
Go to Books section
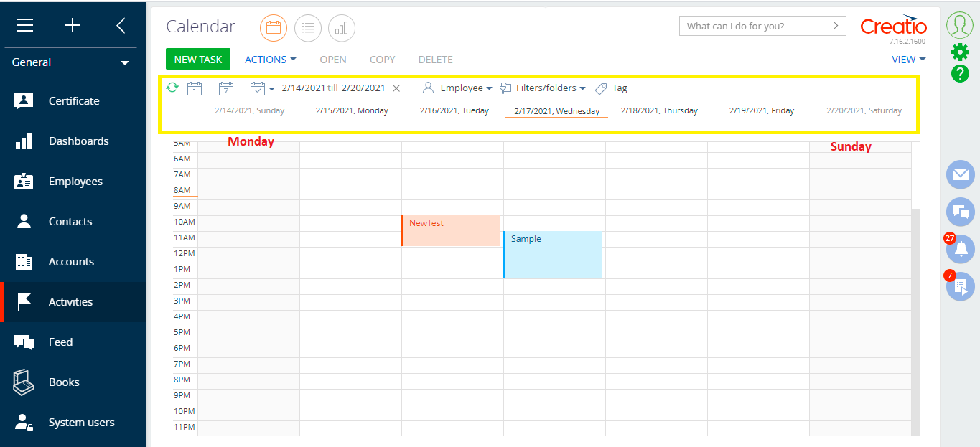64,382
